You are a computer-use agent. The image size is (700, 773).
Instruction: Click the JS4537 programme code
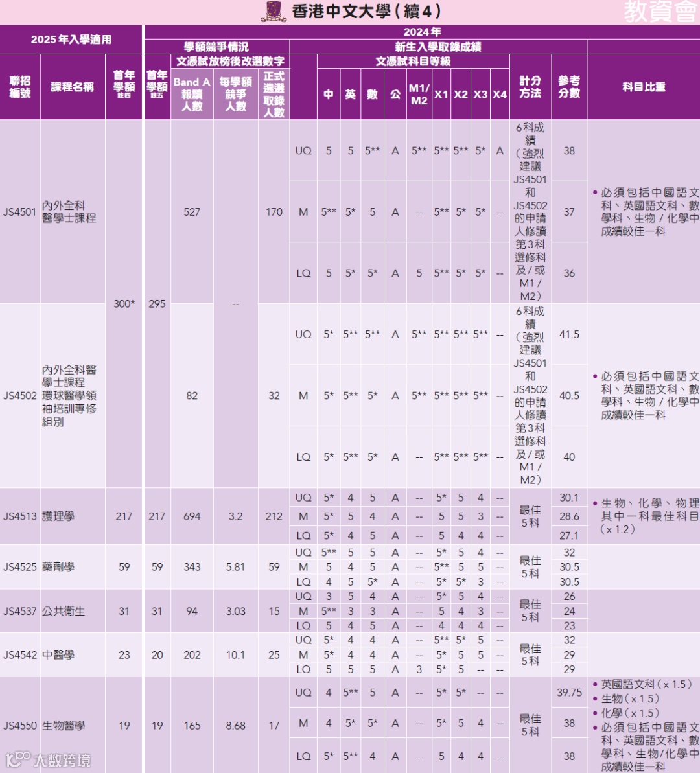tap(19, 611)
